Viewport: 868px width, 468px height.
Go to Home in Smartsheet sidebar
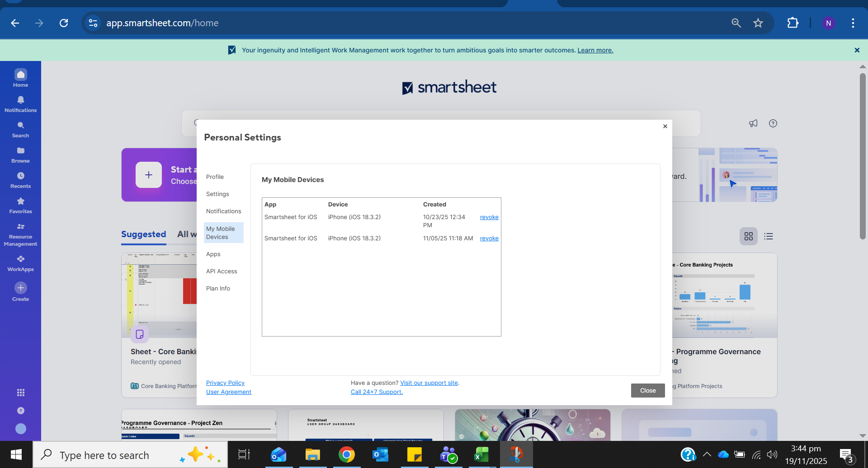click(20, 78)
